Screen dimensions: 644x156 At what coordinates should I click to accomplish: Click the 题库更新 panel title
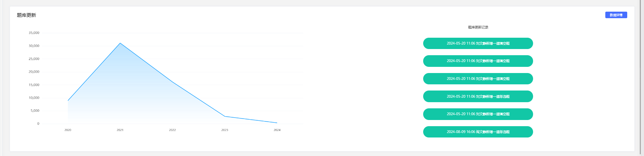(x=26, y=15)
